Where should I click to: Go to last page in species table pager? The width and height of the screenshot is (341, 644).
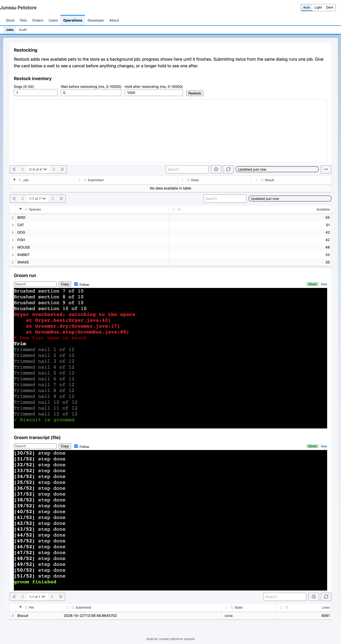tap(61, 199)
